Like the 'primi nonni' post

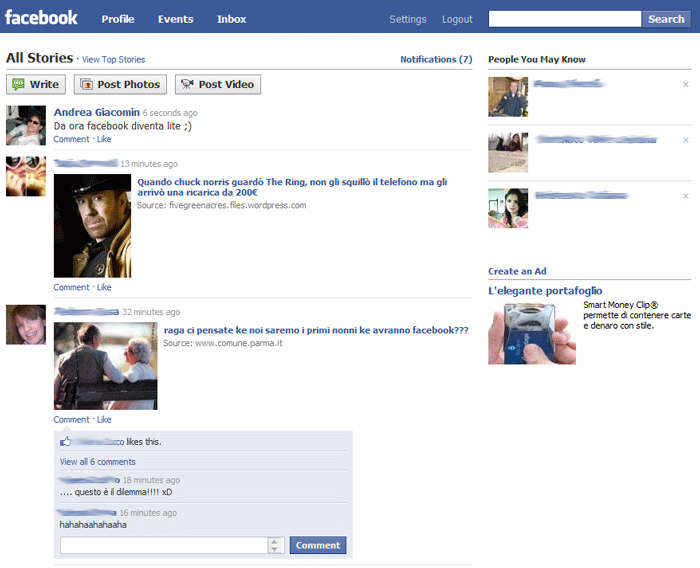[104, 419]
